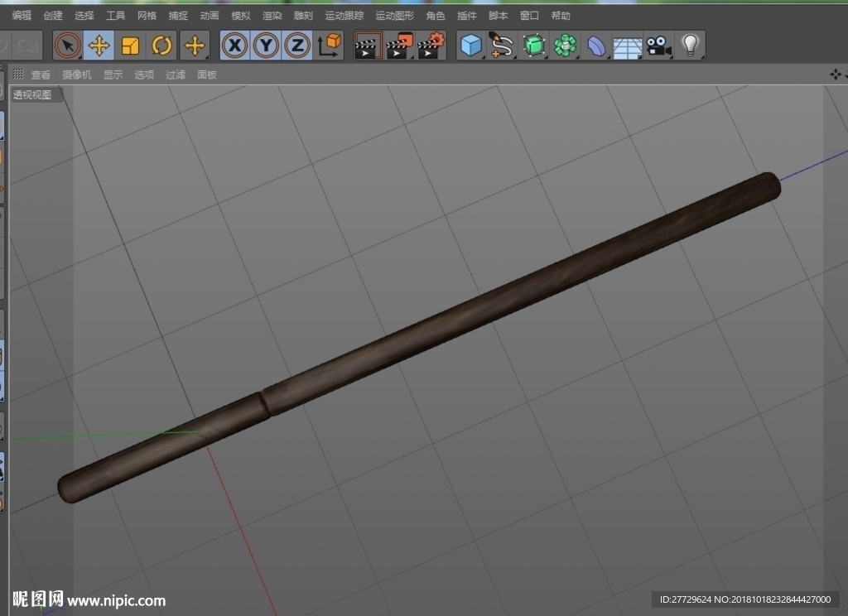Toggle the X axis lock
Screen dimensions: 848x616
234,46
